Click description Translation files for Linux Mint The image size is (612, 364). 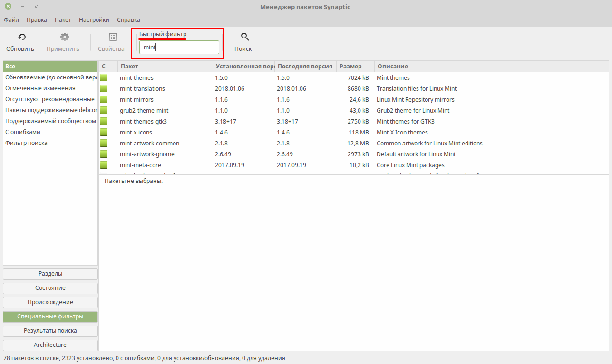417,88
